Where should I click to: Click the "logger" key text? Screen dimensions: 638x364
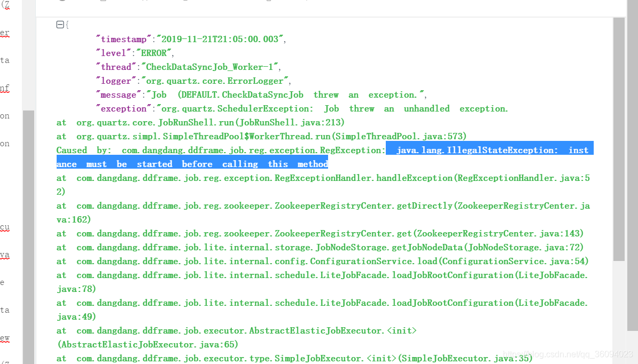click(x=116, y=81)
